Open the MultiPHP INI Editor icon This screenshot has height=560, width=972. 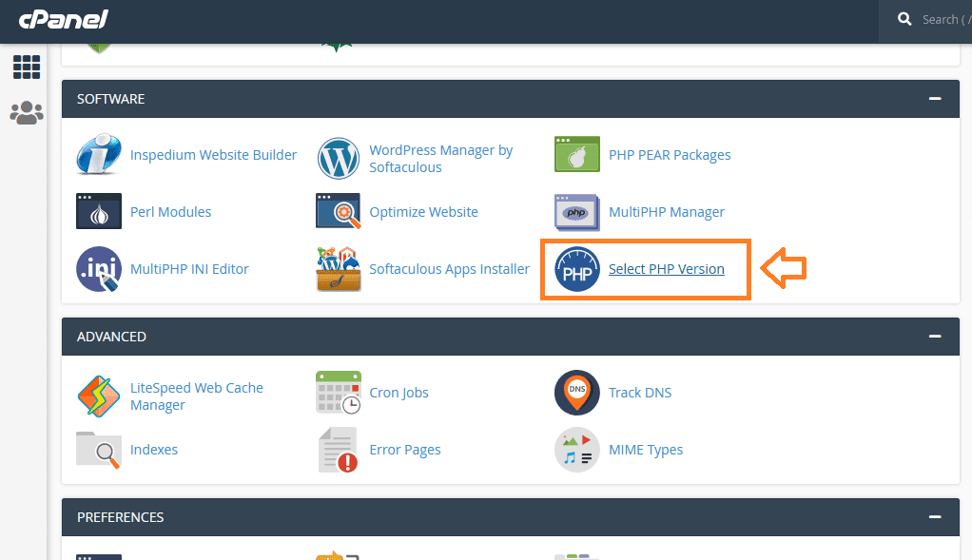coord(99,269)
